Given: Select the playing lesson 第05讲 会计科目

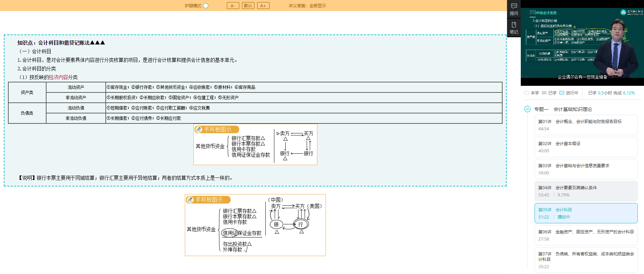Looking at the screenshot, I should tap(586, 213).
